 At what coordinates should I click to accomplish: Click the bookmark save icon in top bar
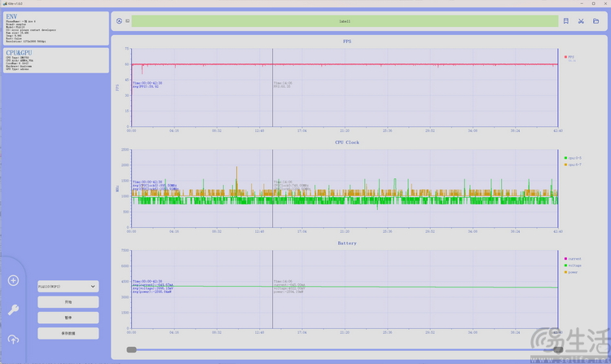pos(566,21)
